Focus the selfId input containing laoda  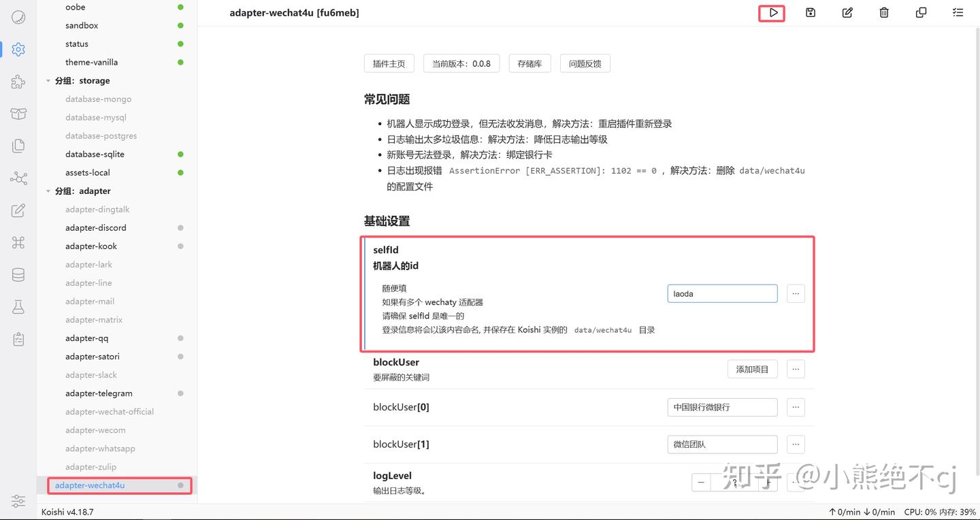722,294
